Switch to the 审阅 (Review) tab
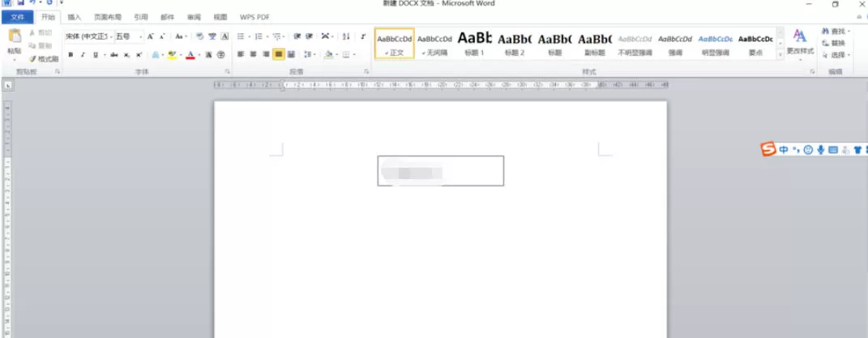The height and width of the screenshot is (338, 868). 194,17
